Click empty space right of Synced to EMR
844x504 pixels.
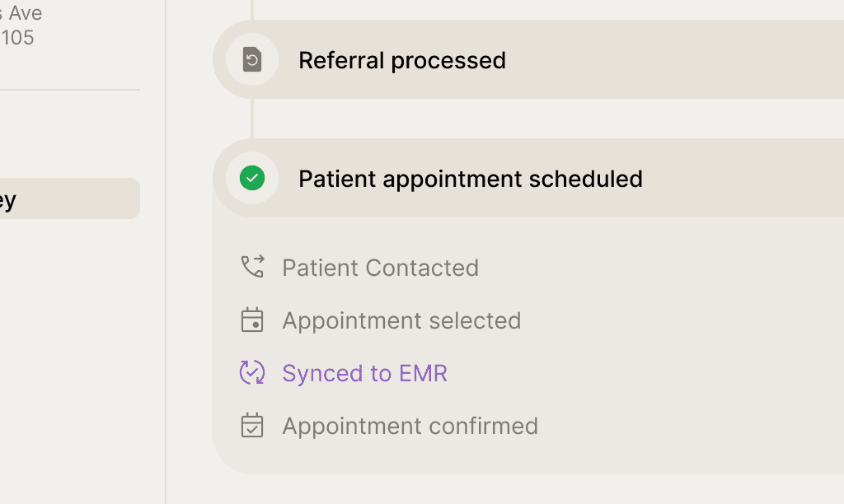click(643, 373)
